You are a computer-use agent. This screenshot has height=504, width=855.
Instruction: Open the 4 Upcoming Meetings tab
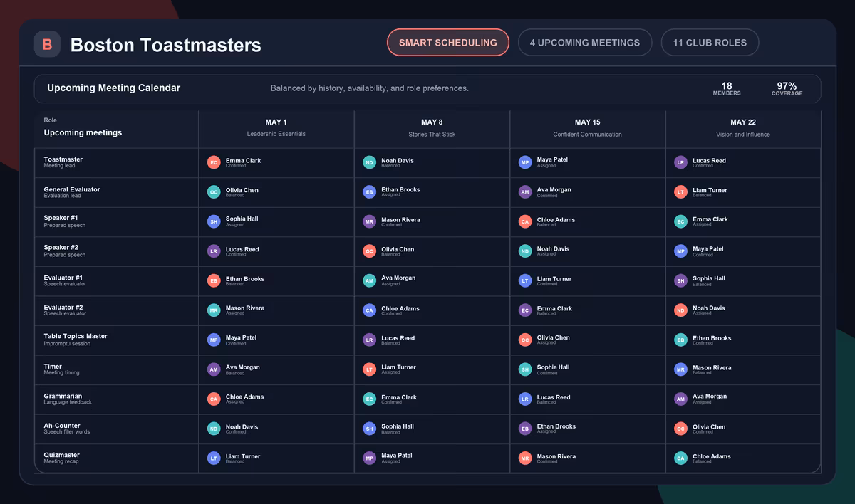[584, 43]
